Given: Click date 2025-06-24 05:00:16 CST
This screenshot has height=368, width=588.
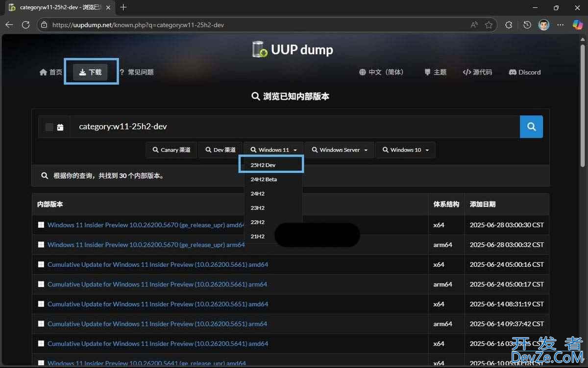Looking at the screenshot, I should pos(507,264).
